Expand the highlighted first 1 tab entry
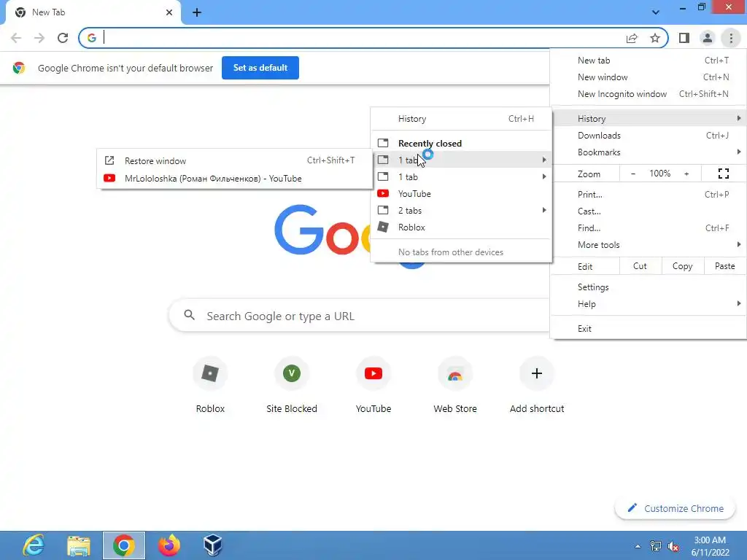 [461, 160]
